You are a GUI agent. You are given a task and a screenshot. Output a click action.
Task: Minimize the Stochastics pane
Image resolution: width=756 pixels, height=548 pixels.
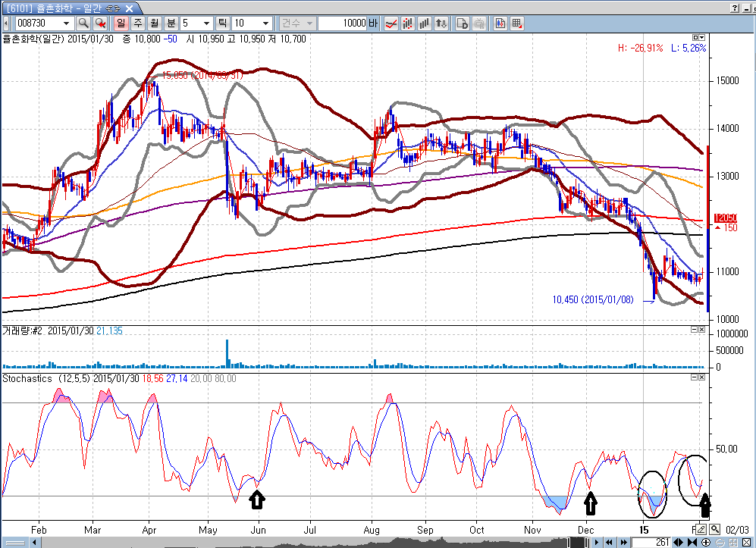(x=695, y=377)
